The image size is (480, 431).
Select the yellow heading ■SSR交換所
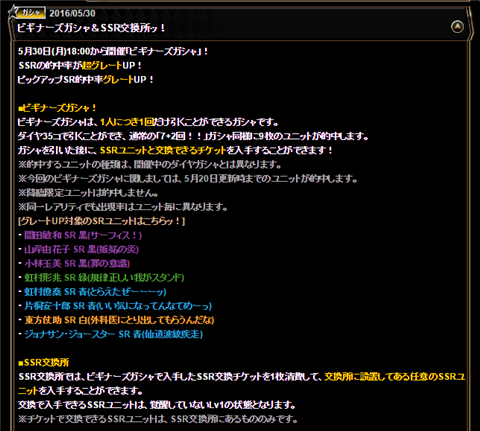pos(44,363)
